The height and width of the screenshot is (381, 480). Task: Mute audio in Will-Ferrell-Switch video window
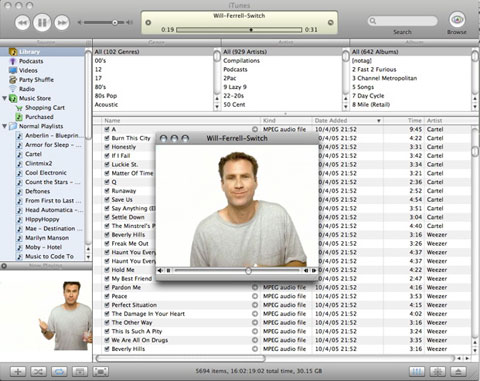point(160,270)
